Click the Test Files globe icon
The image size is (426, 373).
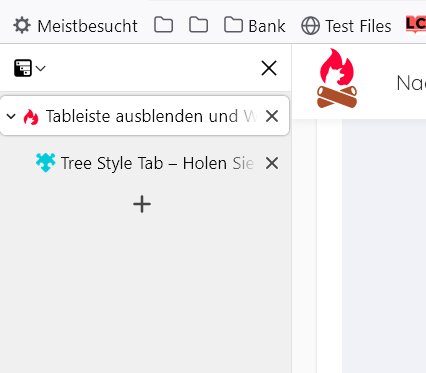(x=310, y=26)
